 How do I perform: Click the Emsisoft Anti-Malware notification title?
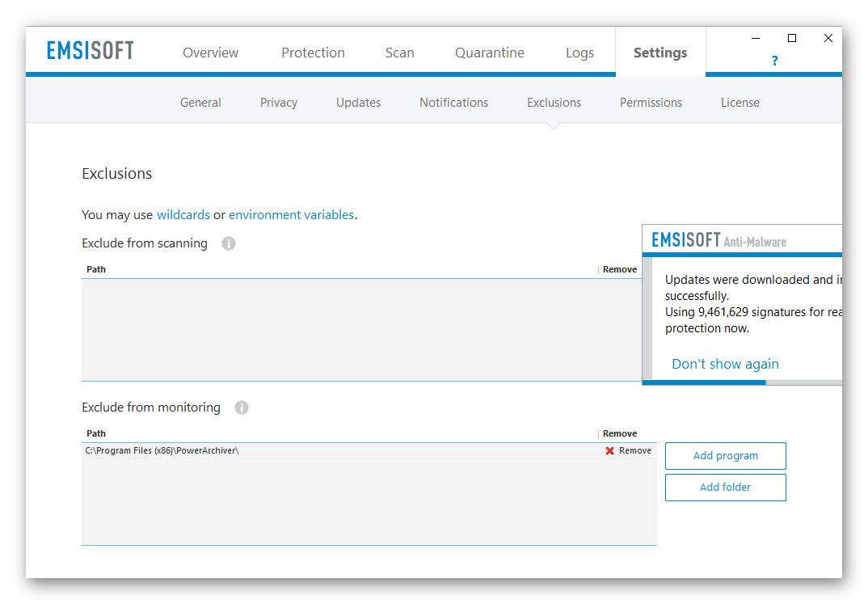coord(718,240)
